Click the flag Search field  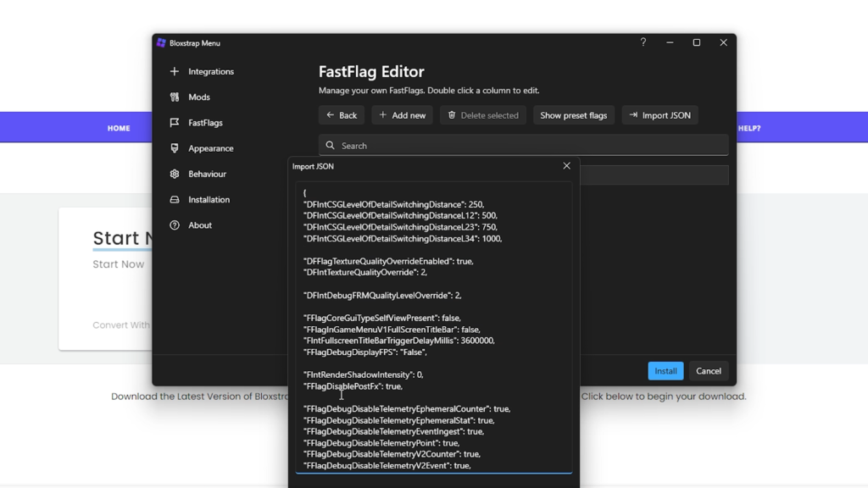pos(524,146)
